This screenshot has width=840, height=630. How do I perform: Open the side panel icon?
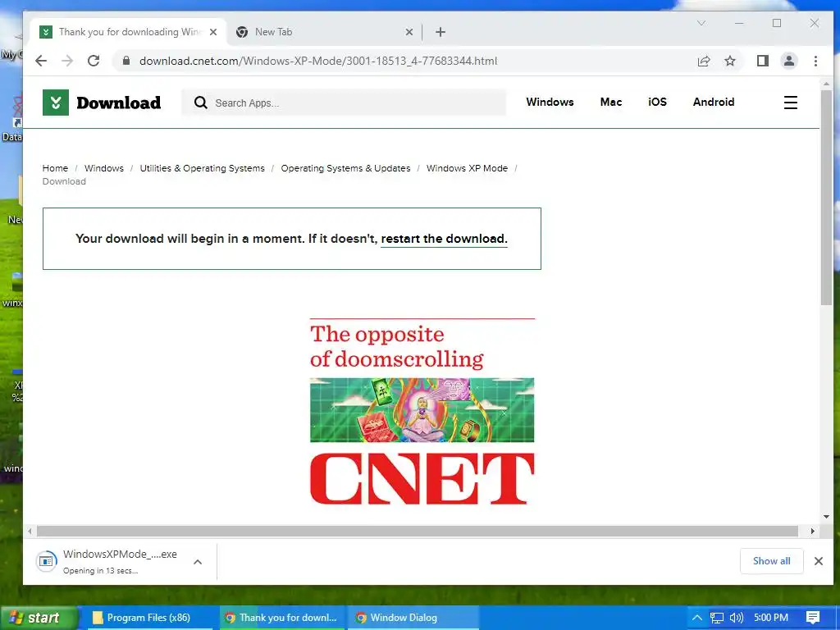click(763, 61)
